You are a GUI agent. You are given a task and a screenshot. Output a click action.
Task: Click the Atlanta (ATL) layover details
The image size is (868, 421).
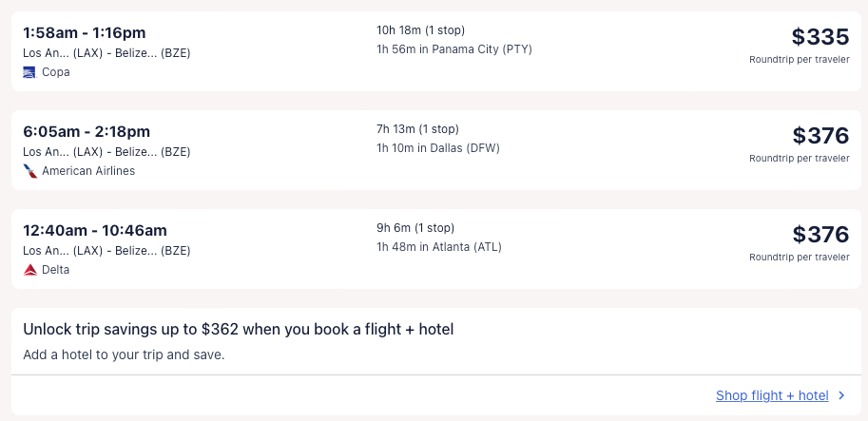click(439, 247)
